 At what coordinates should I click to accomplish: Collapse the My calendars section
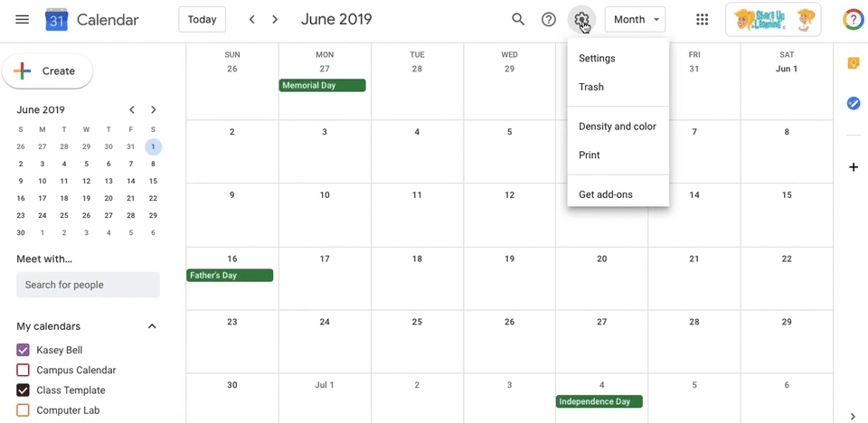[152, 326]
